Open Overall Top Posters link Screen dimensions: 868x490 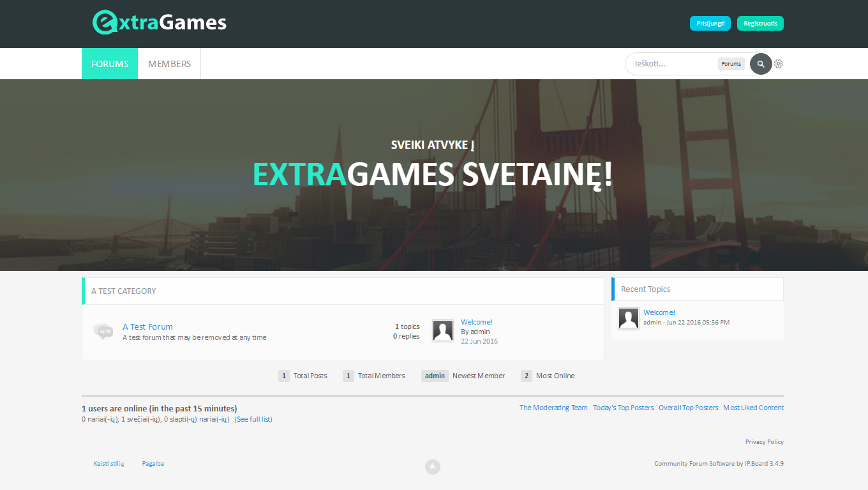(x=689, y=408)
